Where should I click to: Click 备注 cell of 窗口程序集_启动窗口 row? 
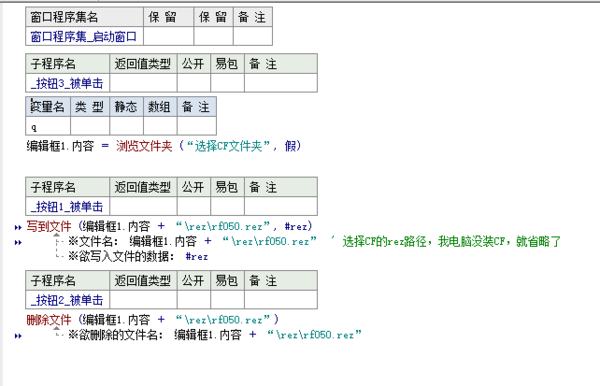[253, 36]
